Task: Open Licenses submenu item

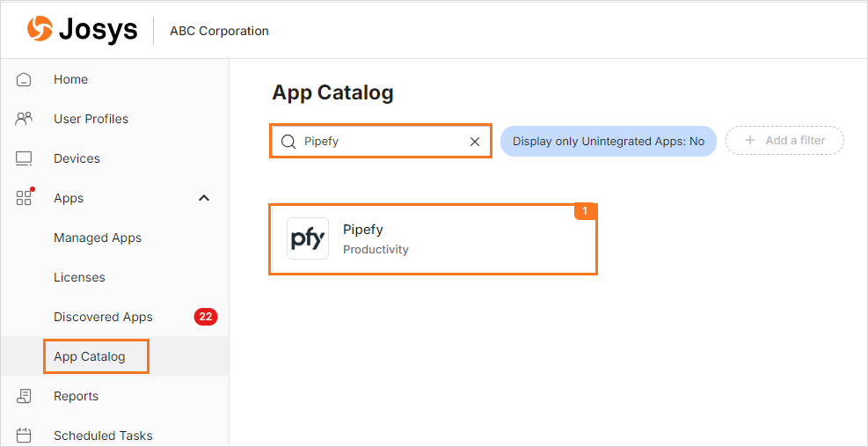Action: (x=79, y=277)
